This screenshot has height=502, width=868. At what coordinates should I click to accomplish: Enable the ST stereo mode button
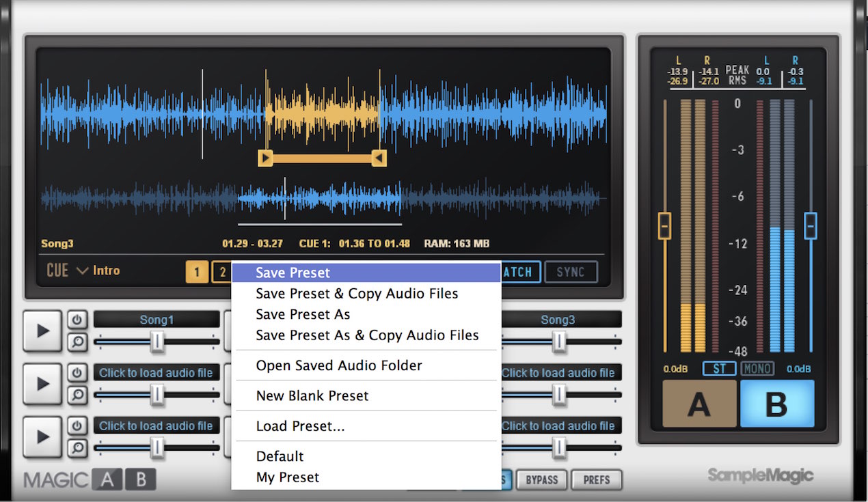pyautogui.click(x=720, y=369)
